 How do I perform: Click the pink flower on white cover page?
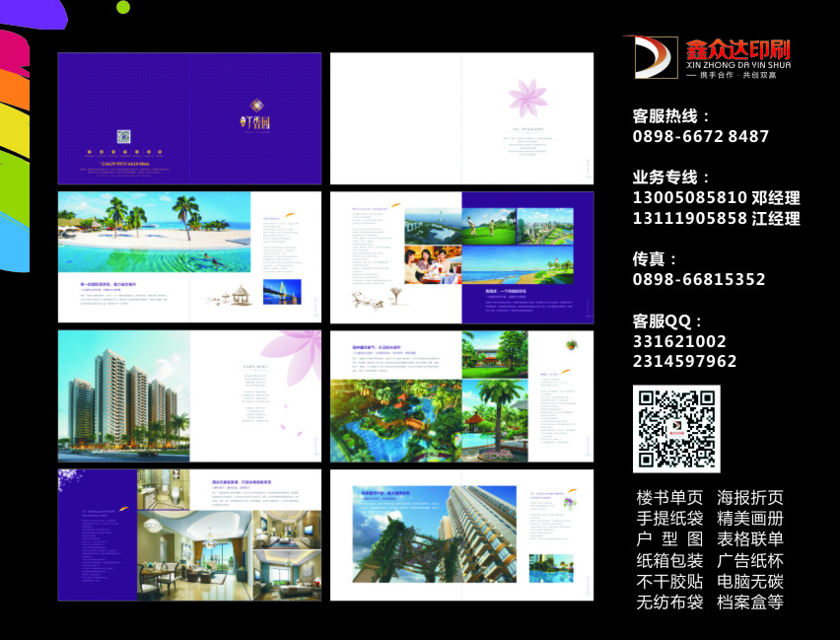[x=526, y=98]
